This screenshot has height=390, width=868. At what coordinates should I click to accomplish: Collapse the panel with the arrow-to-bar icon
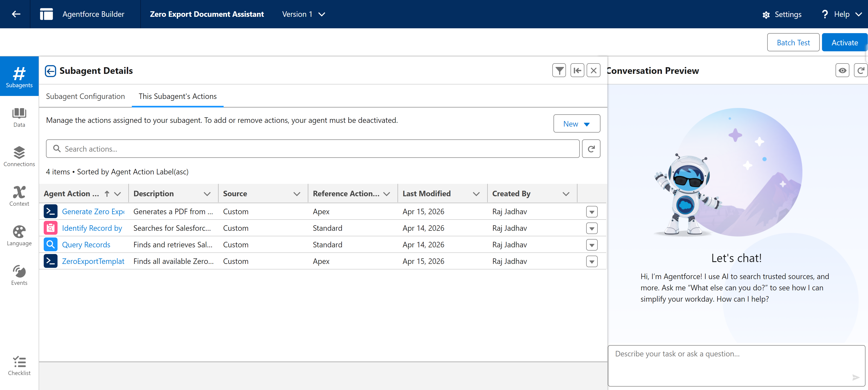577,70
